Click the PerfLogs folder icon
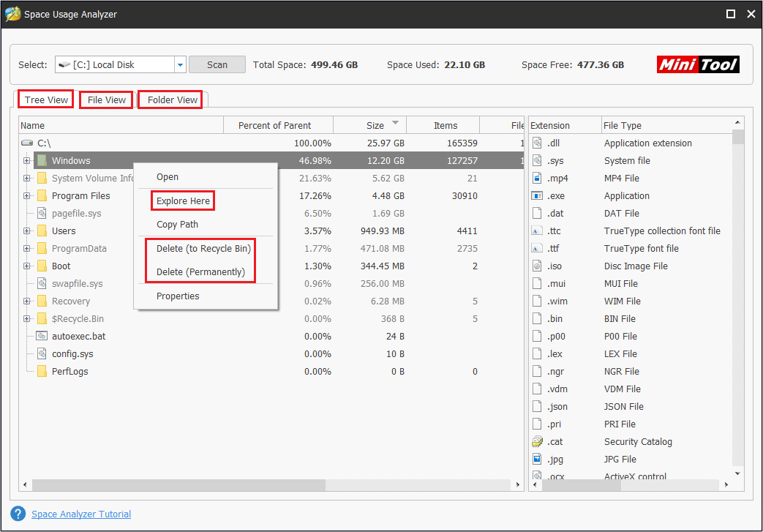The image size is (763, 532). coord(42,372)
